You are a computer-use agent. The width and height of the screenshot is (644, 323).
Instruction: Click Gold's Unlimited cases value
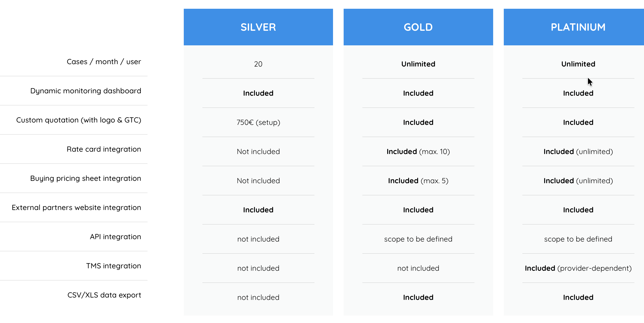point(418,64)
